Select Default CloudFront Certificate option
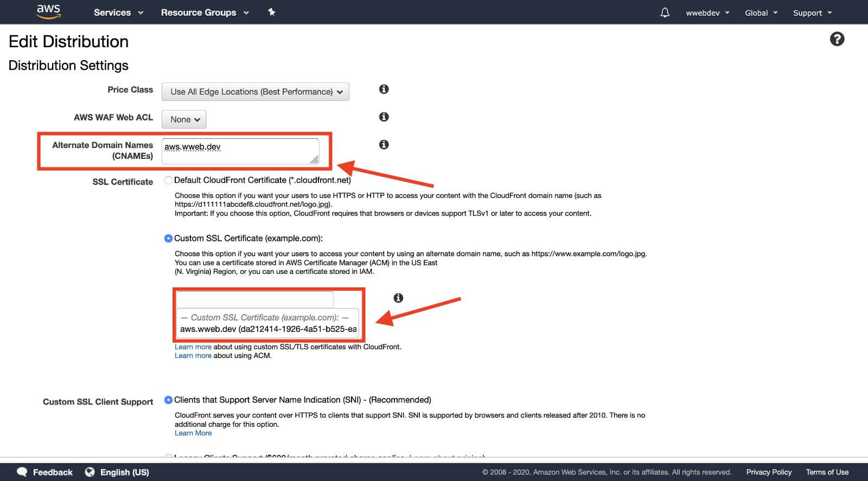The width and height of the screenshot is (868, 481). point(168,180)
